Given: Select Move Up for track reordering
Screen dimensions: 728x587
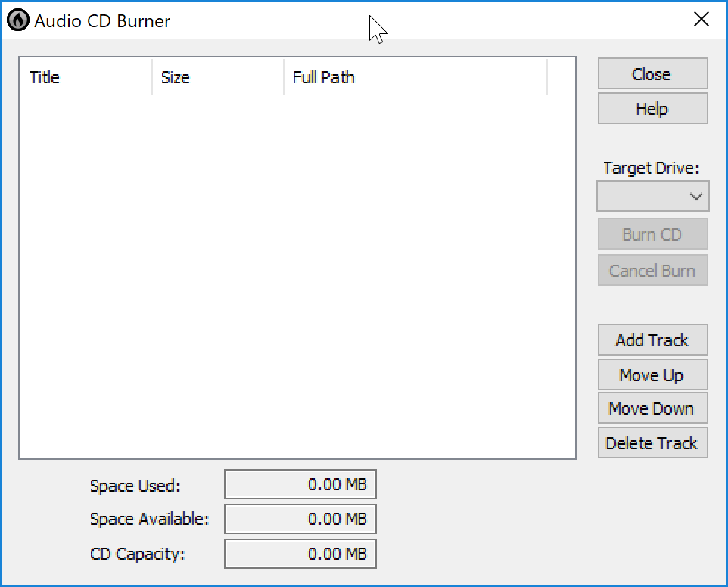Looking at the screenshot, I should pos(652,374).
